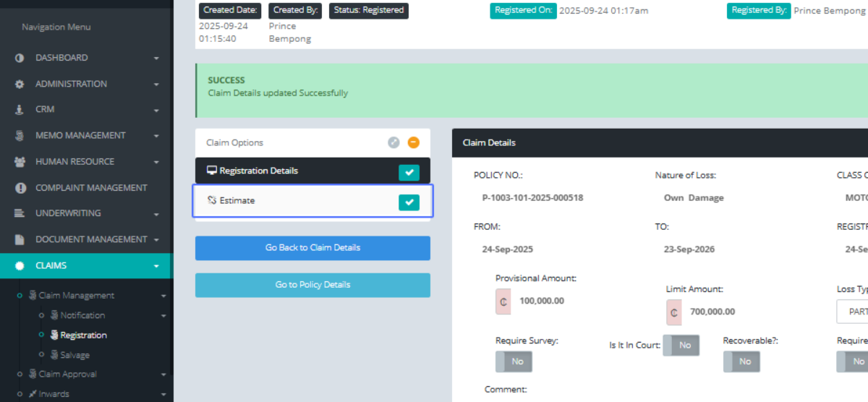Toggle the Is It In Court switch
Screen dimensions: 868x402
click(681, 346)
